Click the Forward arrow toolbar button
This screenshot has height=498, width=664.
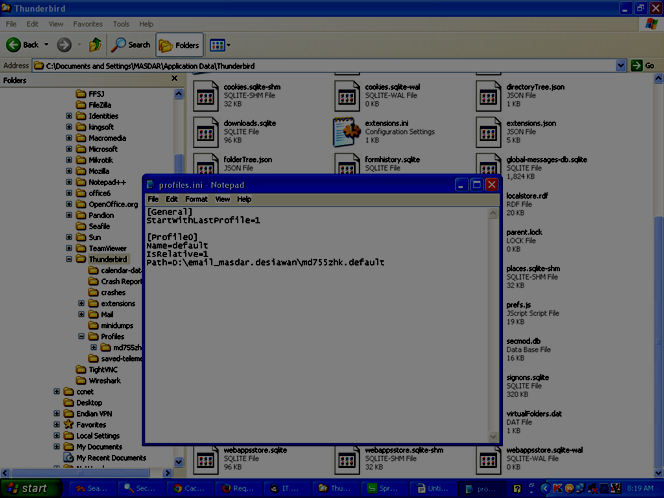click(64, 44)
